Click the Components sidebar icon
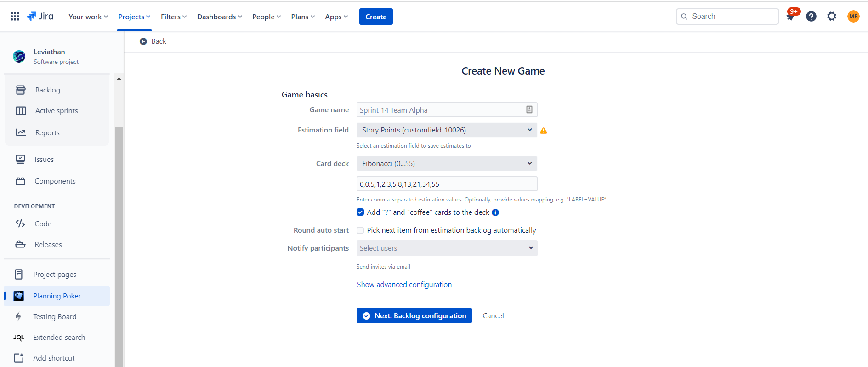The image size is (868, 367). (21, 181)
